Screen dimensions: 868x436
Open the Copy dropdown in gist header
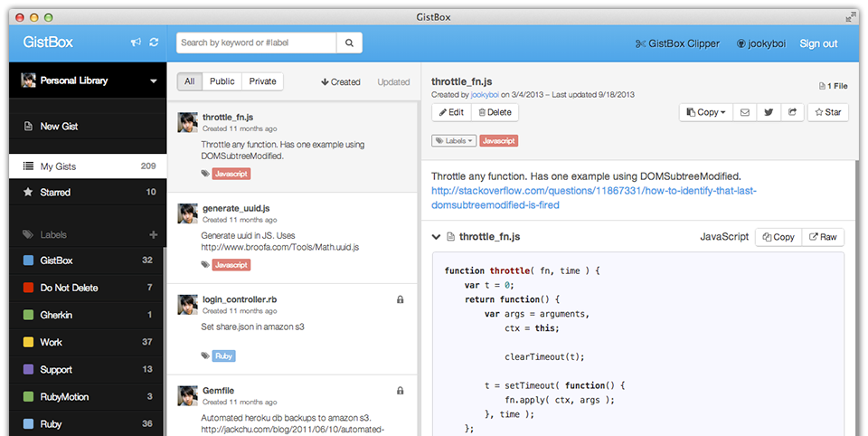[x=706, y=112]
